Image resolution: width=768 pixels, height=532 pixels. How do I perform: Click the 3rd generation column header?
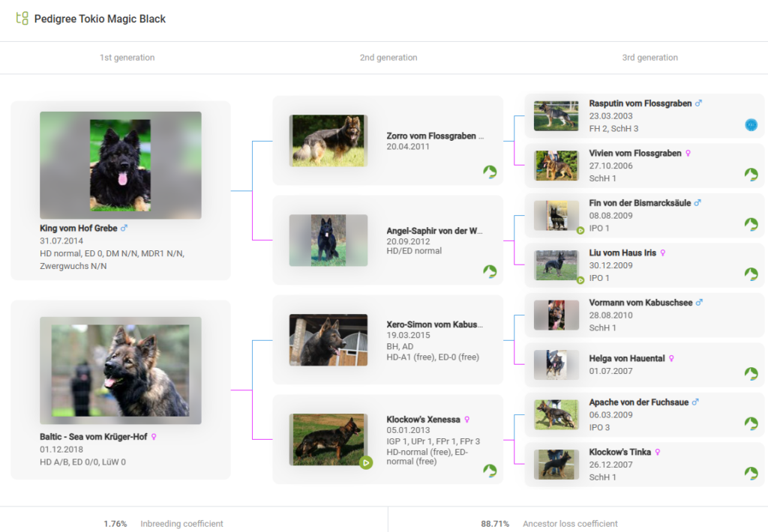point(649,58)
